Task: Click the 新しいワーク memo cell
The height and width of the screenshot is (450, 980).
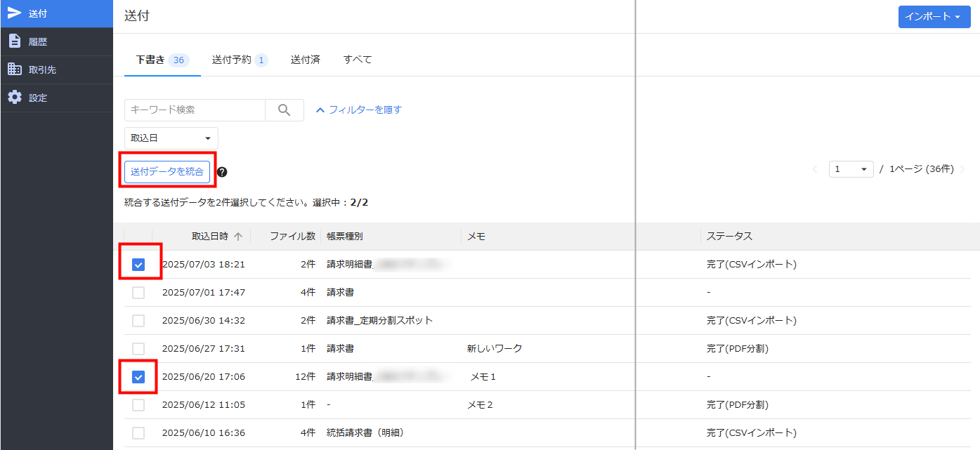Action: [x=495, y=349]
